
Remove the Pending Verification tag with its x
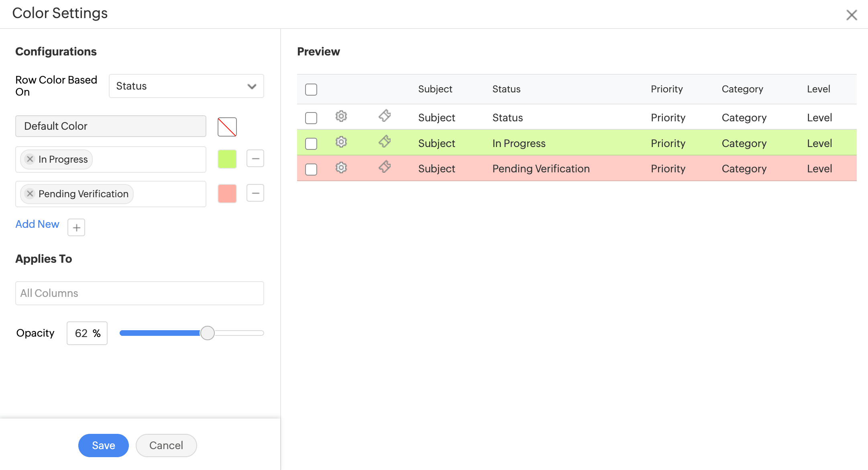(30, 194)
